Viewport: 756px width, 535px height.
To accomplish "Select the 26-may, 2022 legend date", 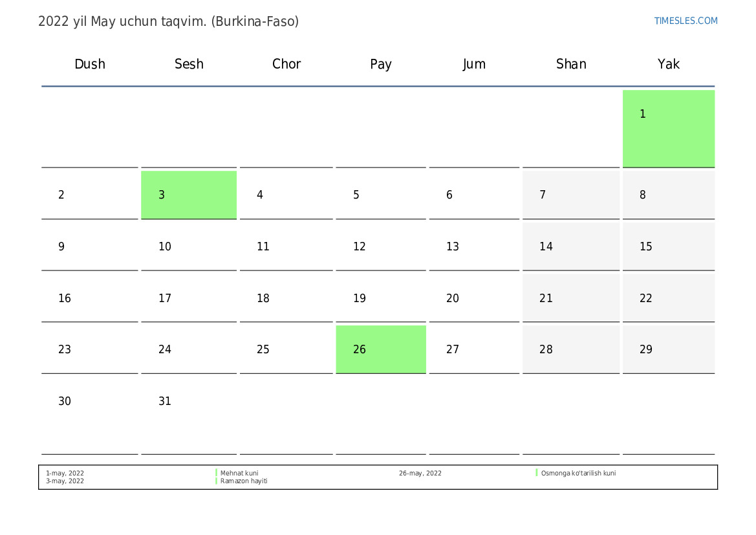I will tap(420, 474).
